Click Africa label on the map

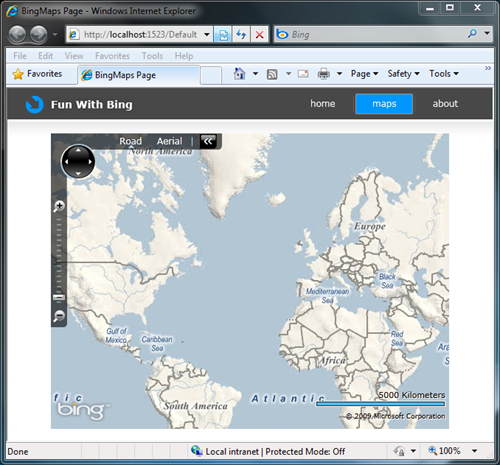pos(332,360)
